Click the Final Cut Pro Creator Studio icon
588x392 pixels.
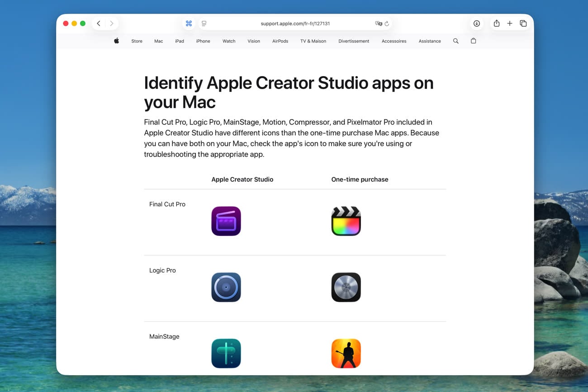[226, 221]
